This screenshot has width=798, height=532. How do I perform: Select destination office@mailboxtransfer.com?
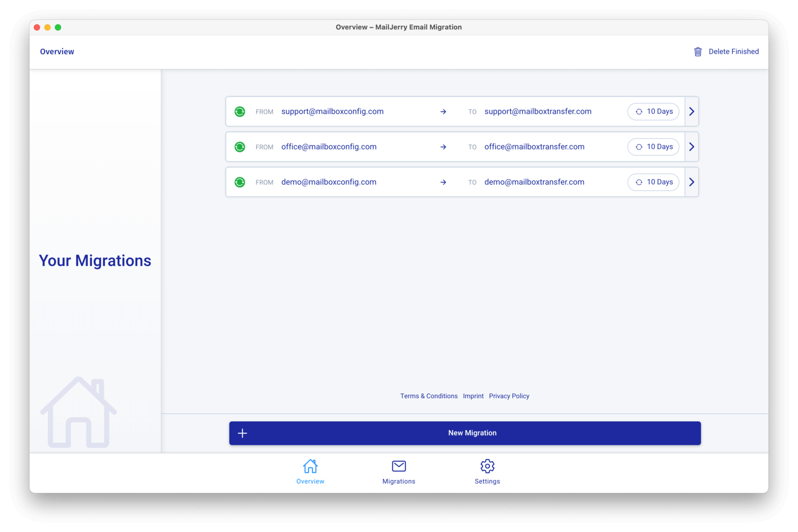tap(534, 147)
